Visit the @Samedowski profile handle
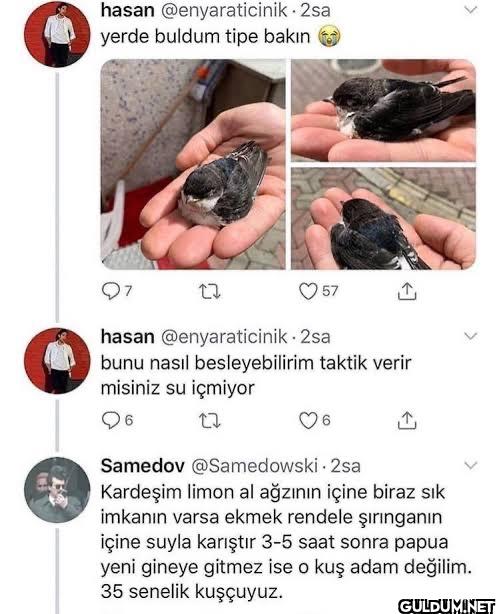499x614 pixels. (254, 466)
